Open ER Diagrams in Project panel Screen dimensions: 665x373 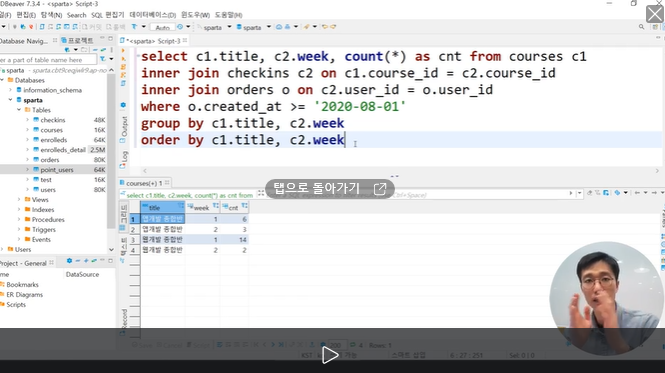24,294
